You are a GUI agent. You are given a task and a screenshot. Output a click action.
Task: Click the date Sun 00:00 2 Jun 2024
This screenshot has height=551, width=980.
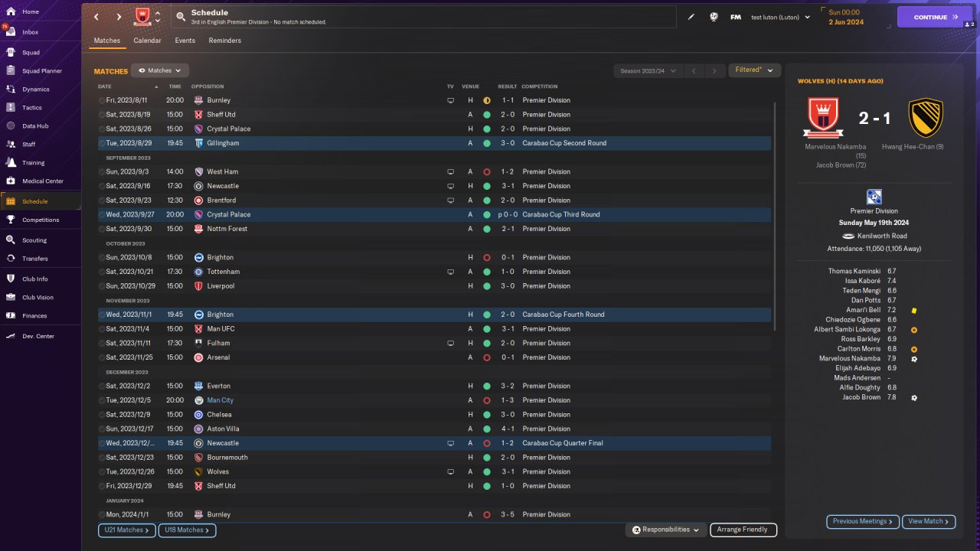tap(846, 17)
